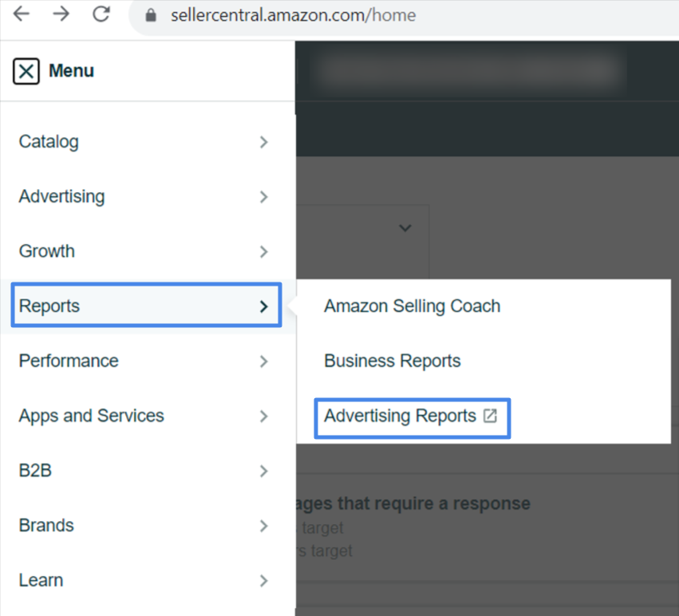This screenshot has height=616, width=679.
Task: Expand Apps and Services chevron
Action: tap(264, 417)
